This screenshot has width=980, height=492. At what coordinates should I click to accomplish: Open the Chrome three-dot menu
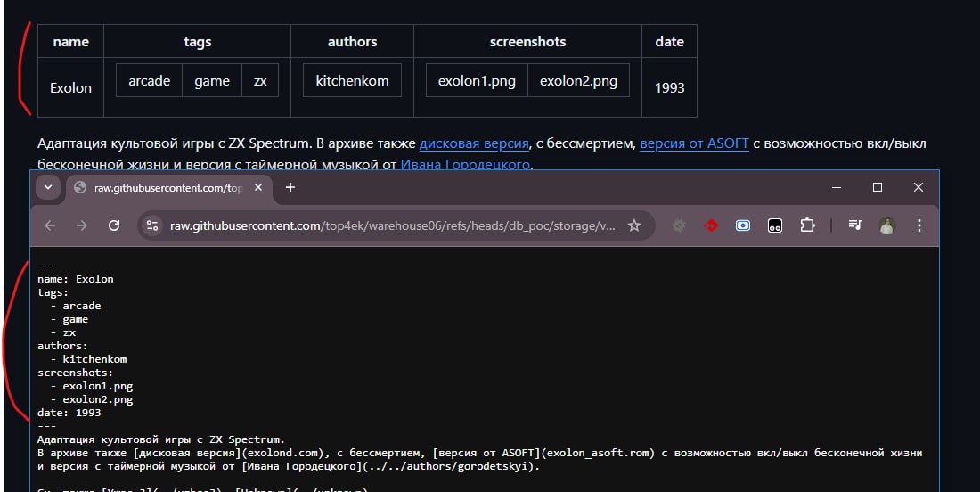tap(917, 225)
